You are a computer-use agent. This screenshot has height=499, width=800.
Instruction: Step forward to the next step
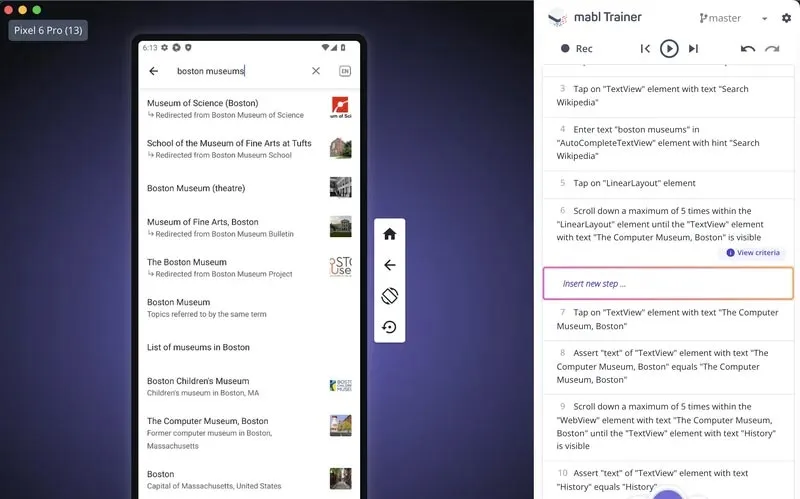pos(693,48)
